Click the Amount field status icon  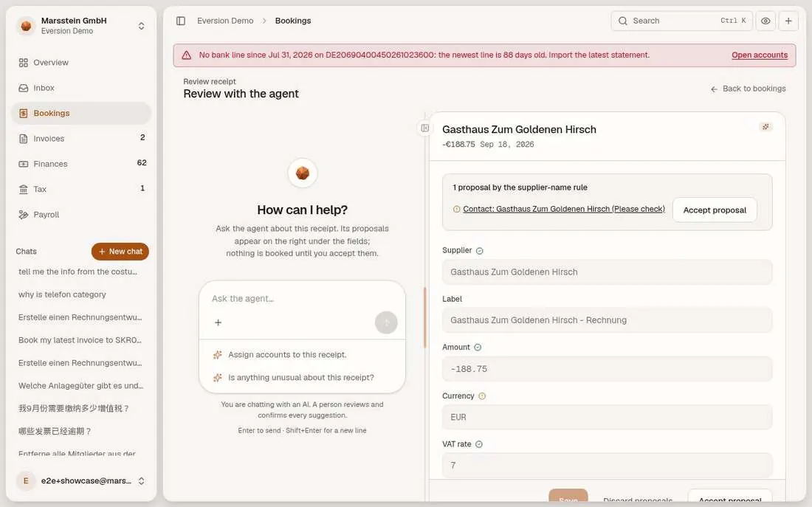pyautogui.click(x=478, y=348)
